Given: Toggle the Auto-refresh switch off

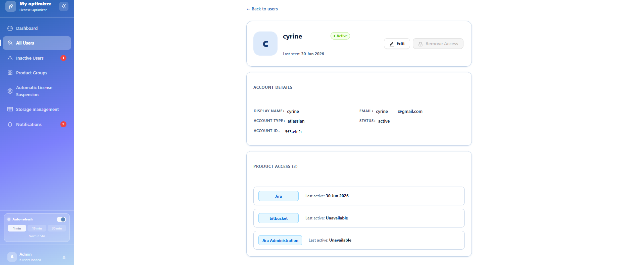Looking at the screenshot, I should coord(61,219).
